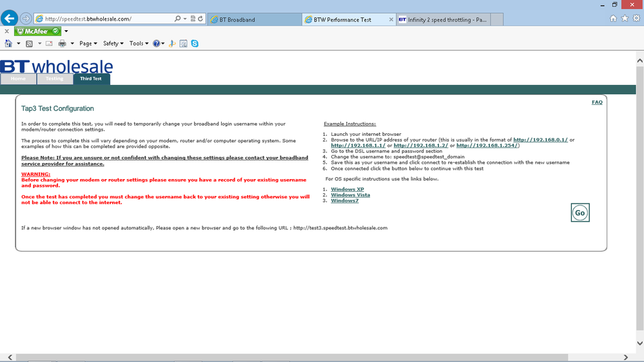The image size is (644, 362).
Task: Click the command bar Home page icon
Action: coord(8,44)
